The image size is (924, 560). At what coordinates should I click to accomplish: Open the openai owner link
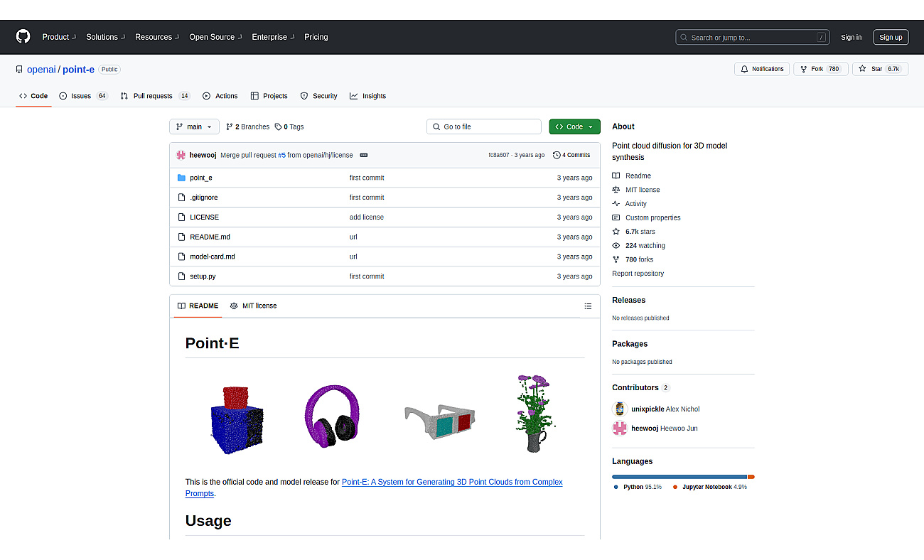pos(41,70)
